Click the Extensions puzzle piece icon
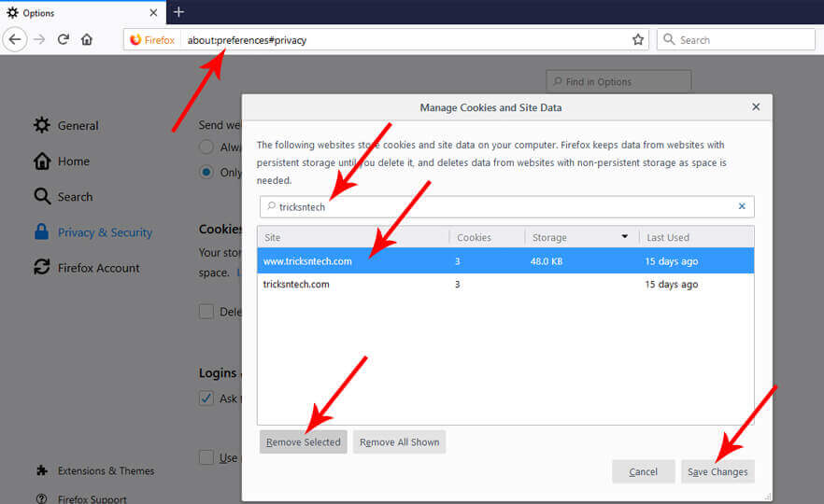 coord(42,470)
